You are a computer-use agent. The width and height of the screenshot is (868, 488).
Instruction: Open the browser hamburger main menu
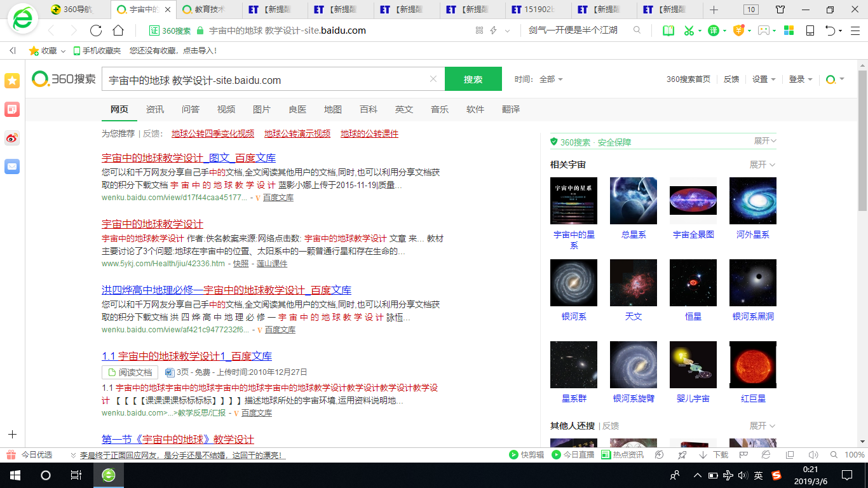pos(855,30)
